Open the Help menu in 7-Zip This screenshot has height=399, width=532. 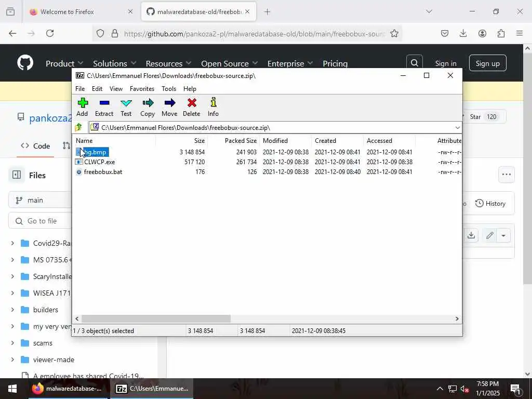(x=190, y=88)
